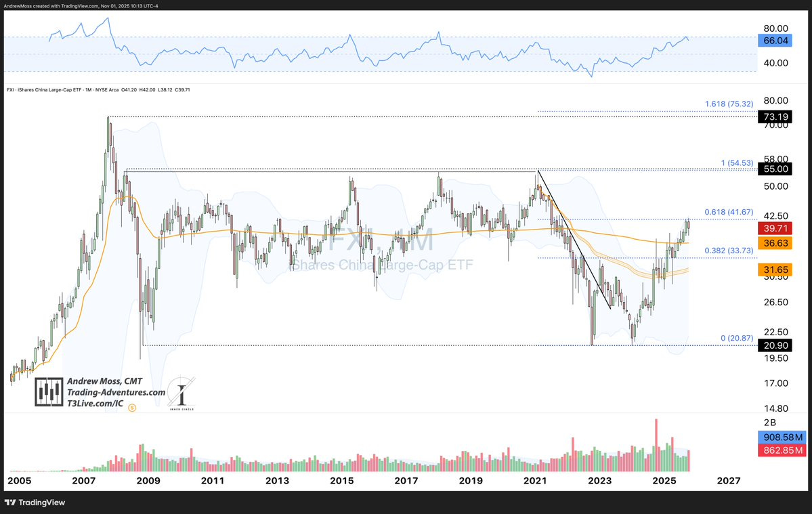Click the 2005 year on time axis

click(x=19, y=481)
